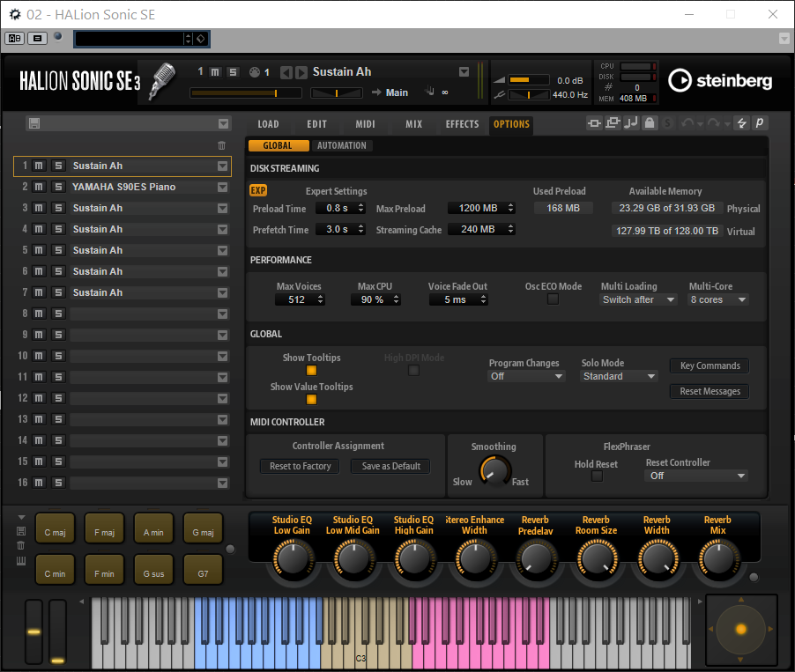Disable the Show Tooltips checkbox
The image size is (795, 672).
311,371
